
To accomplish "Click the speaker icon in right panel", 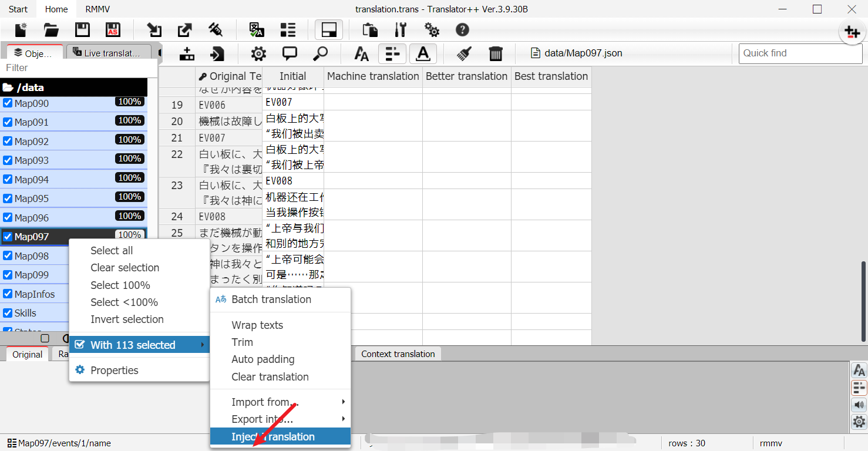I will point(859,405).
